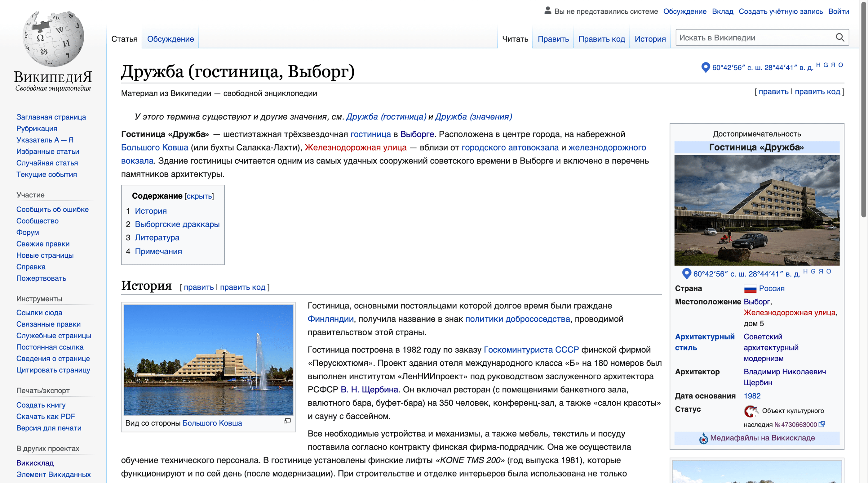The width and height of the screenshot is (868, 483).
Task: Switch to the «История» page tab
Action: 650,39
